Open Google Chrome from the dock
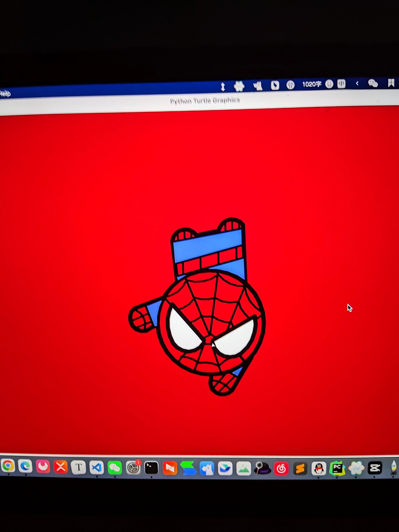This screenshot has width=399, height=532. [x=8, y=466]
